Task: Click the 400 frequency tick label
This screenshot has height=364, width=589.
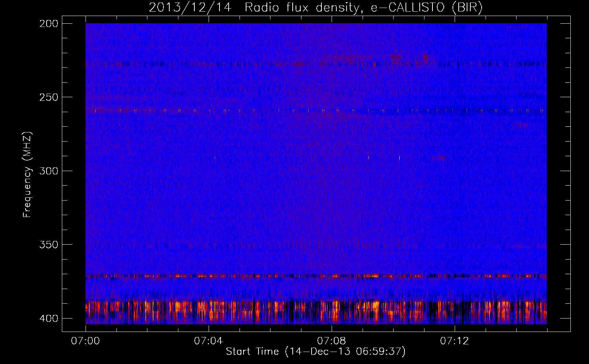Action: (x=48, y=318)
